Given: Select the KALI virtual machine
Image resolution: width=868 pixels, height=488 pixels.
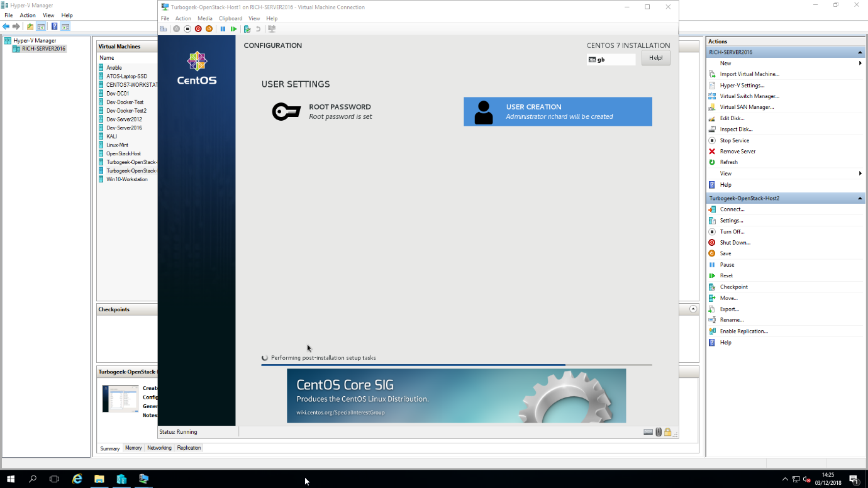Looking at the screenshot, I should (x=111, y=136).
